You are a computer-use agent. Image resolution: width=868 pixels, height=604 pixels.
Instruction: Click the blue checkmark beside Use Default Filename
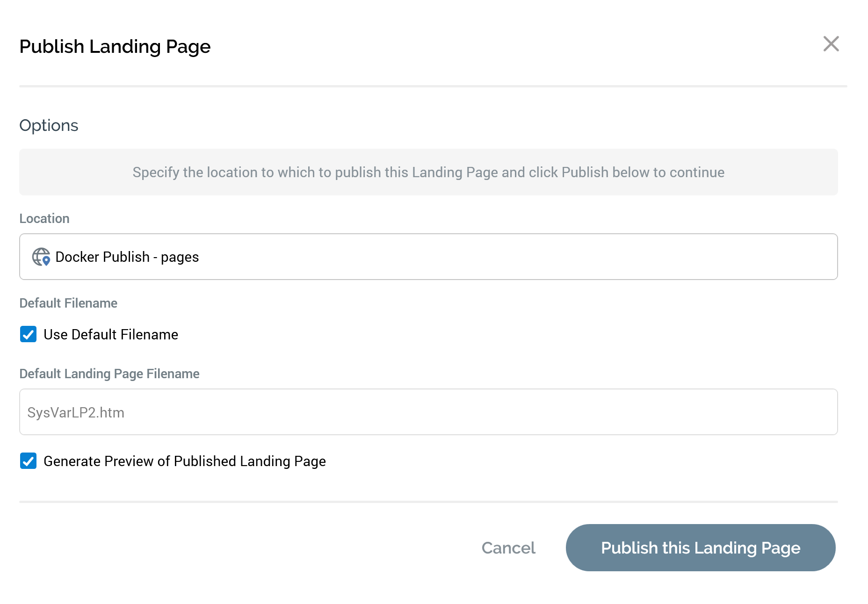28,334
